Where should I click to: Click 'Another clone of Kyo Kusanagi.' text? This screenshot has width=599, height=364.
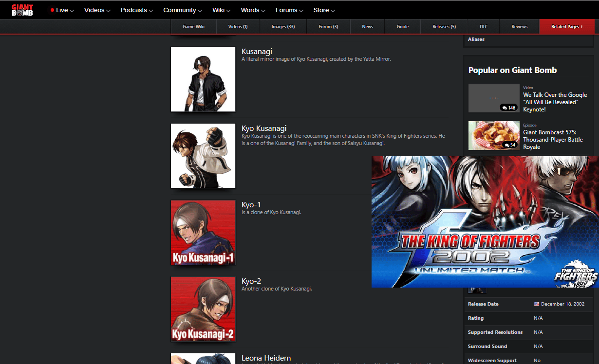(x=277, y=289)
